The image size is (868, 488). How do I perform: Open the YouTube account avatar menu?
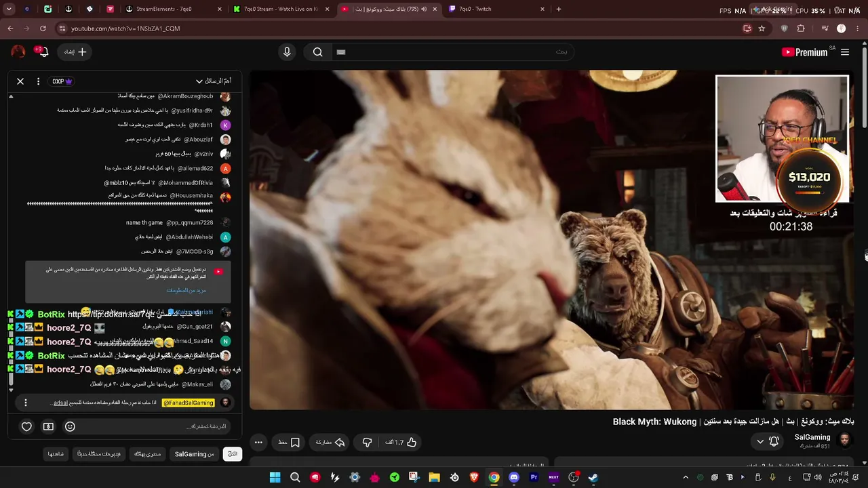point(18,52)
